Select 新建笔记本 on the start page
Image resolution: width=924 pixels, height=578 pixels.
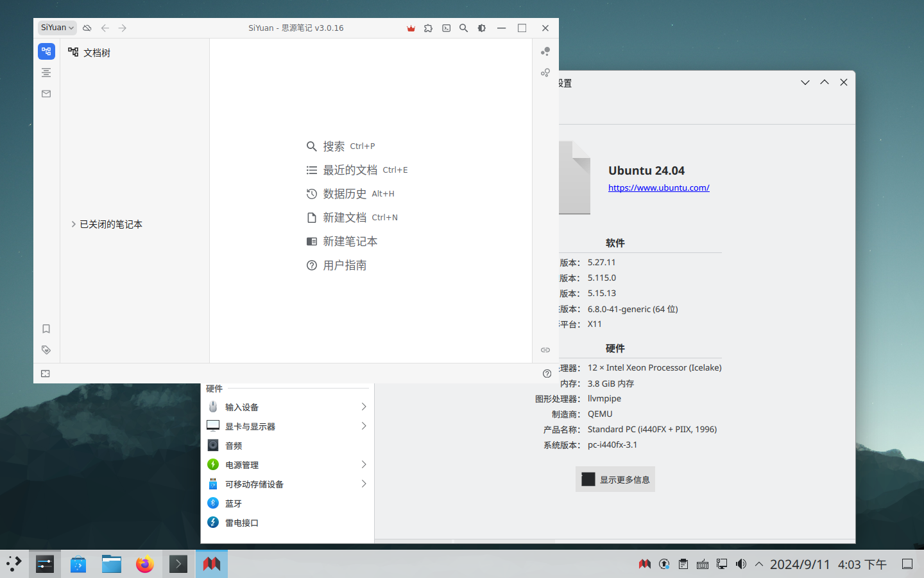pos(342,241)
